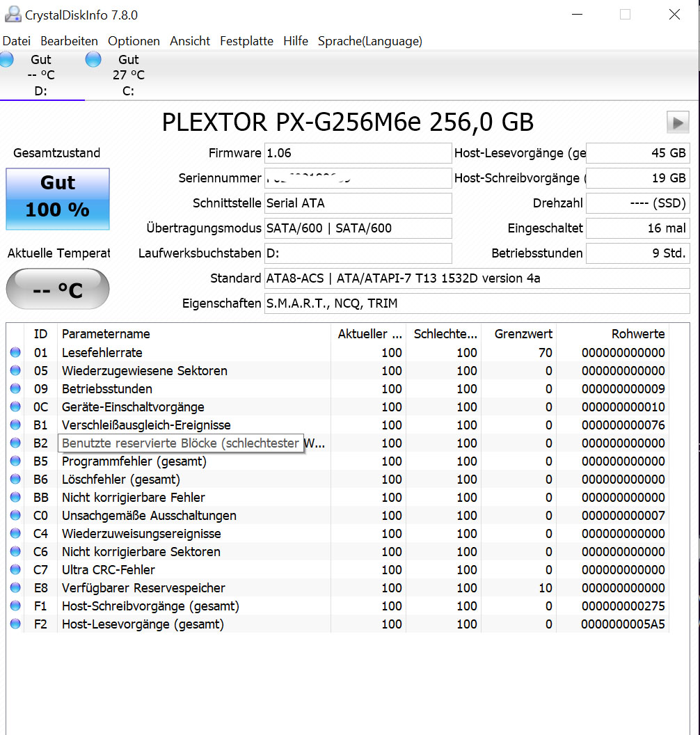Viewport: 700px width, 735px height.
Task: Click the play arrow next to drive name
Action: [677, 122]
